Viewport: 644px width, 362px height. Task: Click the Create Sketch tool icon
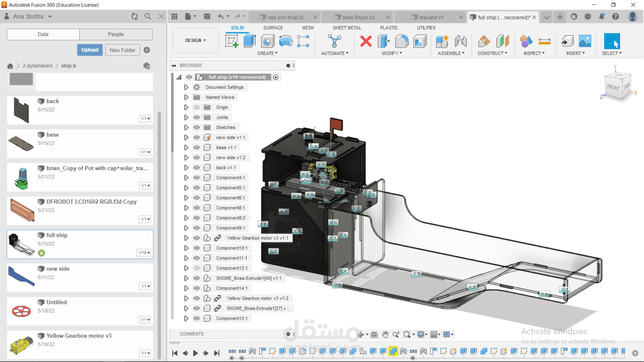click(231, 41)
